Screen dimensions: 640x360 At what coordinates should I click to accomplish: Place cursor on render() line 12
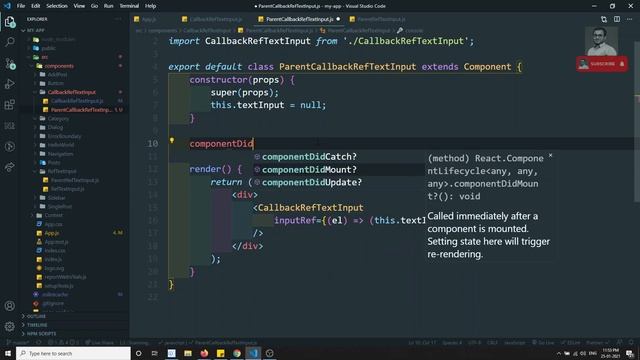point(216,169)
